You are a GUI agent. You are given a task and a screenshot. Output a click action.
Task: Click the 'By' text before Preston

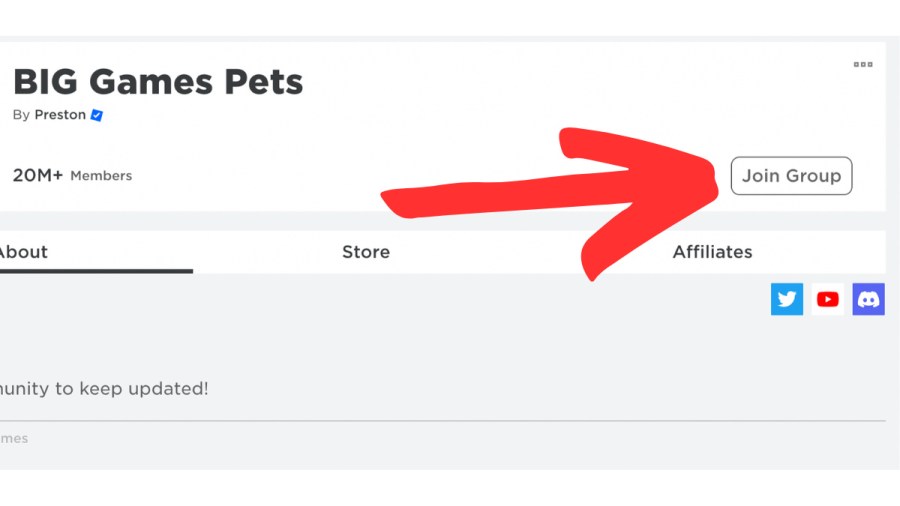[21, 115]
